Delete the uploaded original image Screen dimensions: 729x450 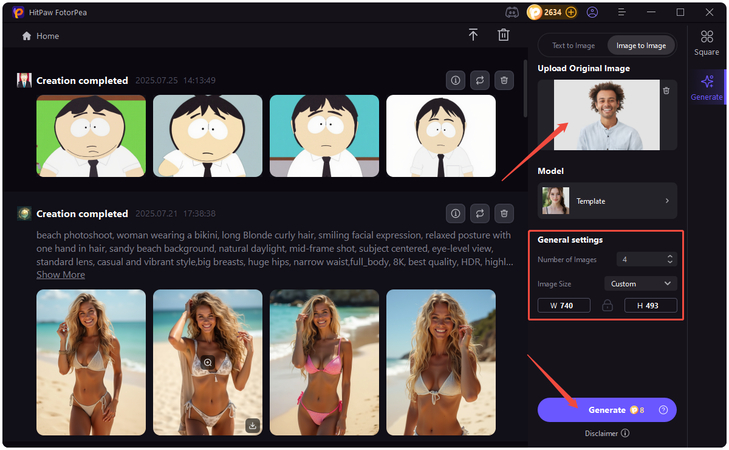[x=666, y=91]
